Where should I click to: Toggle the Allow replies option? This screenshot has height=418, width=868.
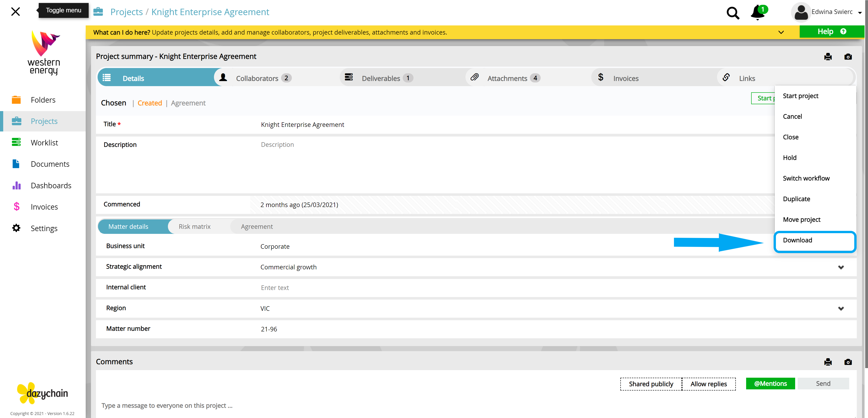tap(709, 384)
